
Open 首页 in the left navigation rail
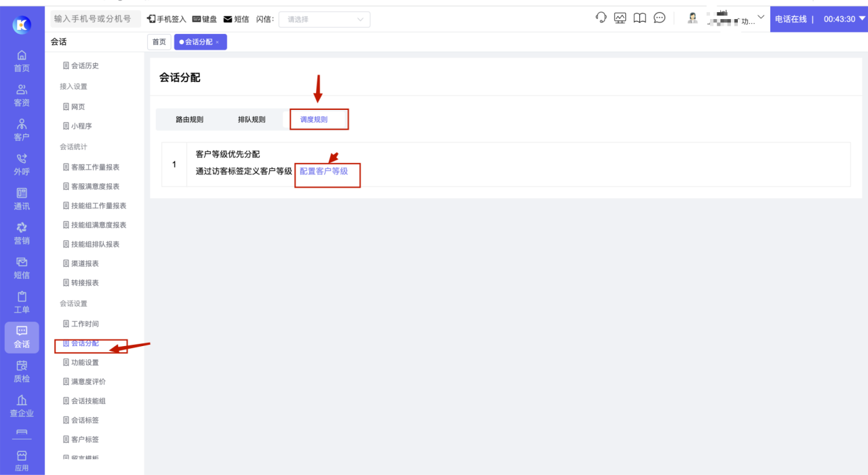pyautogui.click(x=22, y=60)
